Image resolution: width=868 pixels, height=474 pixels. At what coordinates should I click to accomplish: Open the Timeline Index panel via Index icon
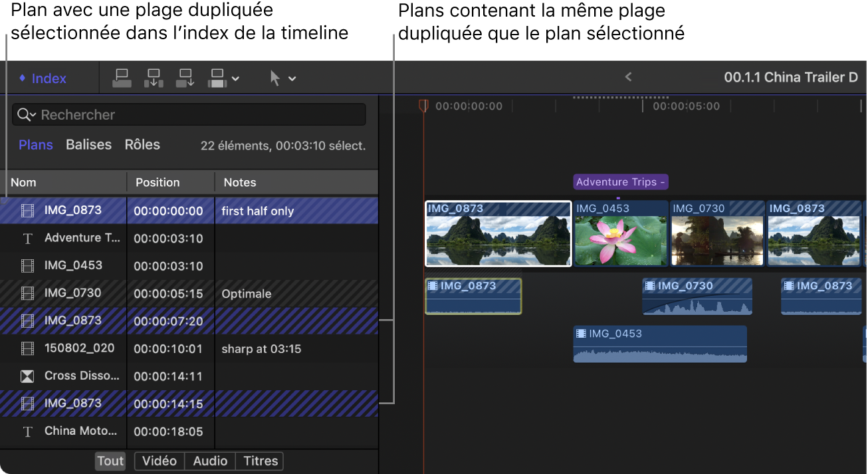[x=42, y=78]
